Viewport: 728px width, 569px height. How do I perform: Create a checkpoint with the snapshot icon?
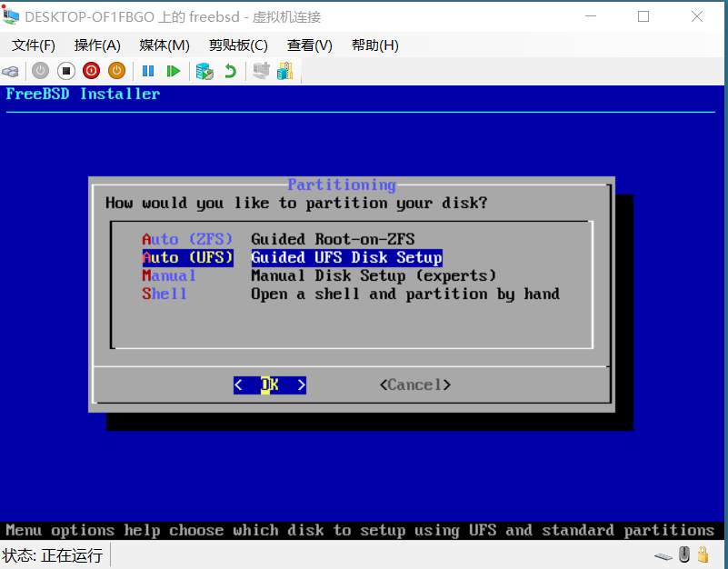click(204, 71)
